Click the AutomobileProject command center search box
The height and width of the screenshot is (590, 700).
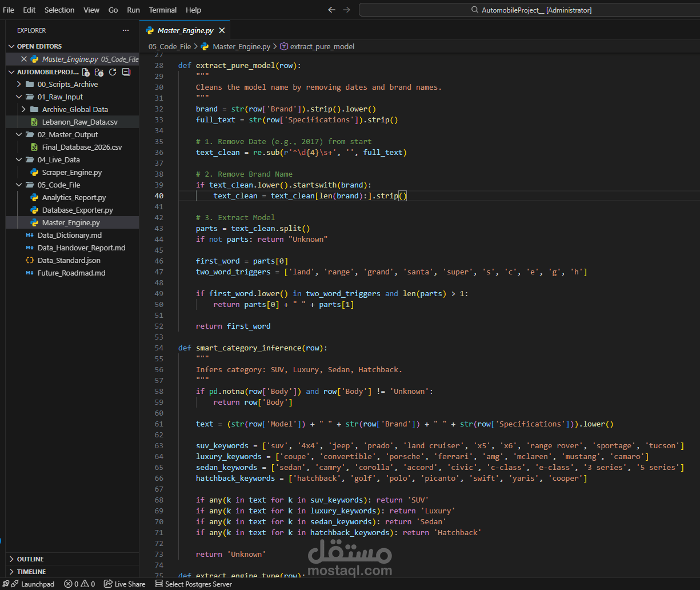tap(530, 10)
